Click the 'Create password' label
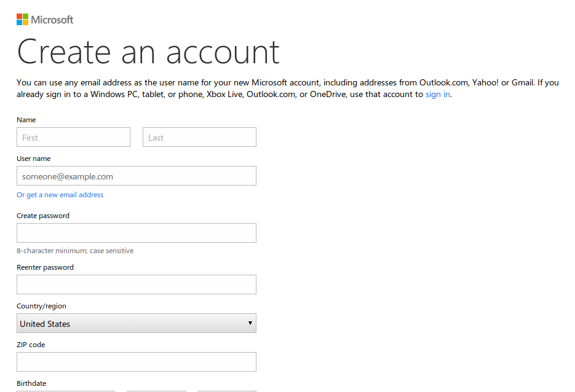The height and width of the screenshot is (392, 575). coord(43,216)
